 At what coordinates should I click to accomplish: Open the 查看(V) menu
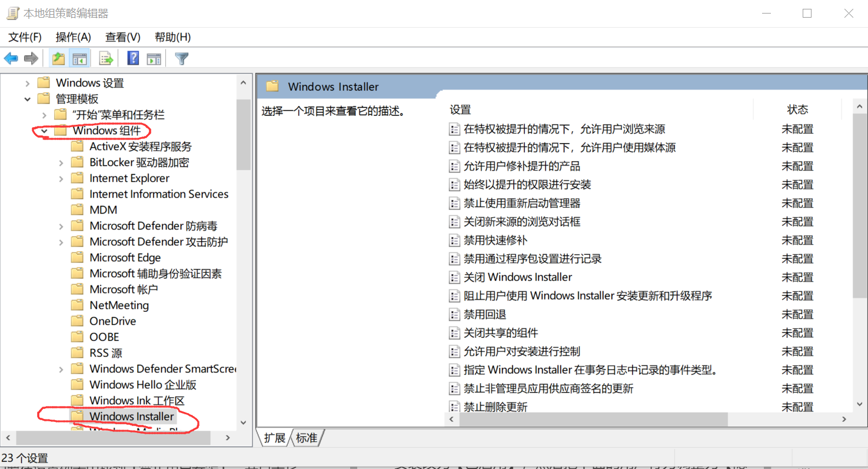123,37
